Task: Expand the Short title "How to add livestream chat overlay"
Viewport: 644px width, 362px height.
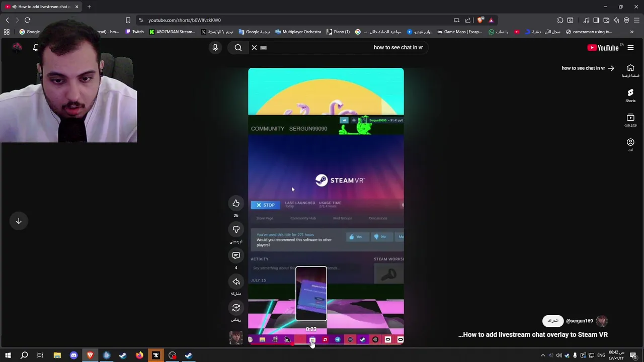Action: point(533,334)
